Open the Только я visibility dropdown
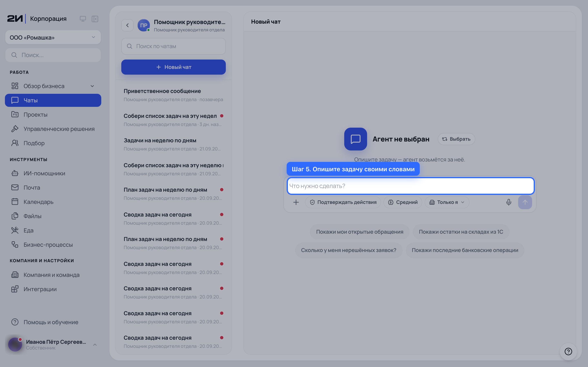The height and width of the screenshot is (367, 588). click(447, 202)
